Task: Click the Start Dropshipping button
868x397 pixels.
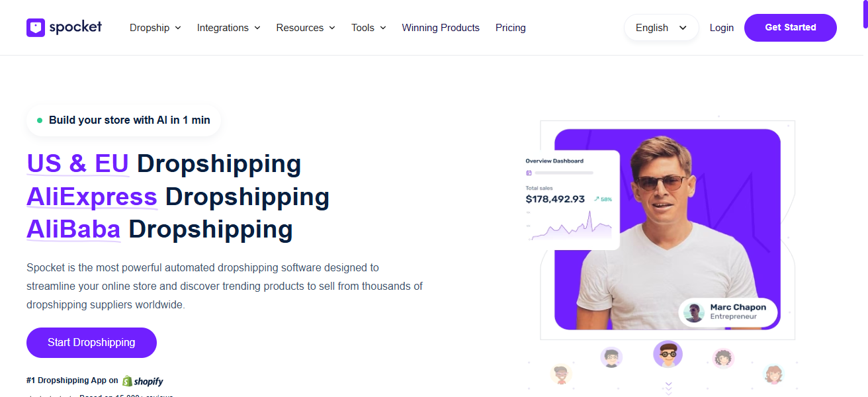Action: [x=91, y=343]
